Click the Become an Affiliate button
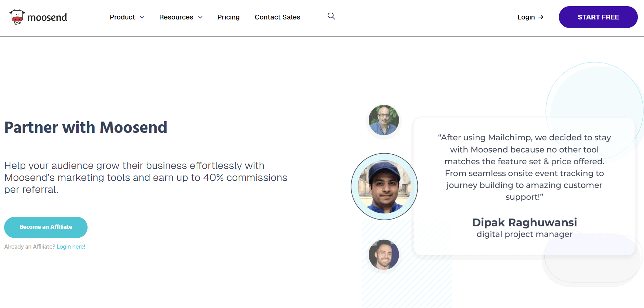Viewport: 644px width, 308px height. pos(46,227)
